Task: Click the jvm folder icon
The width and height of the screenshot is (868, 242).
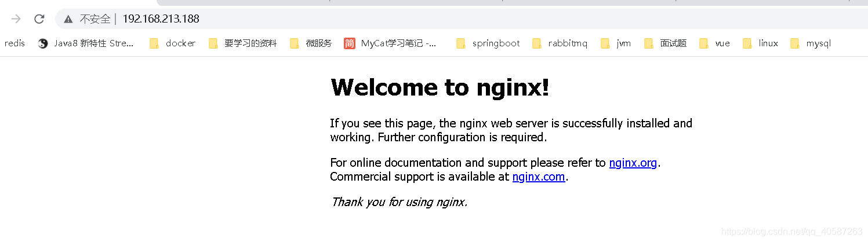Action: pyautogui.click(x=605, y=43)
